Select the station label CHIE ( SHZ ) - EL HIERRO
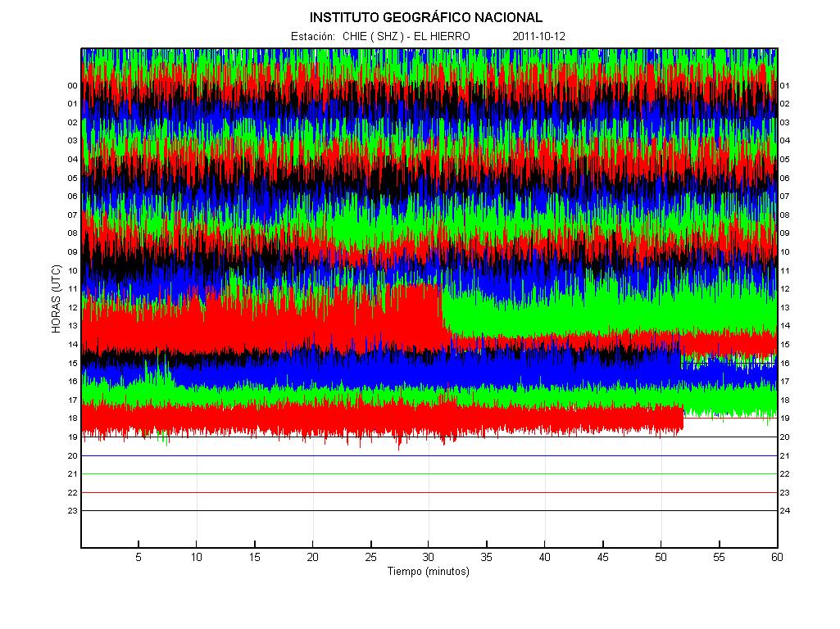840x629 pixels. click(x=406, y=36)
